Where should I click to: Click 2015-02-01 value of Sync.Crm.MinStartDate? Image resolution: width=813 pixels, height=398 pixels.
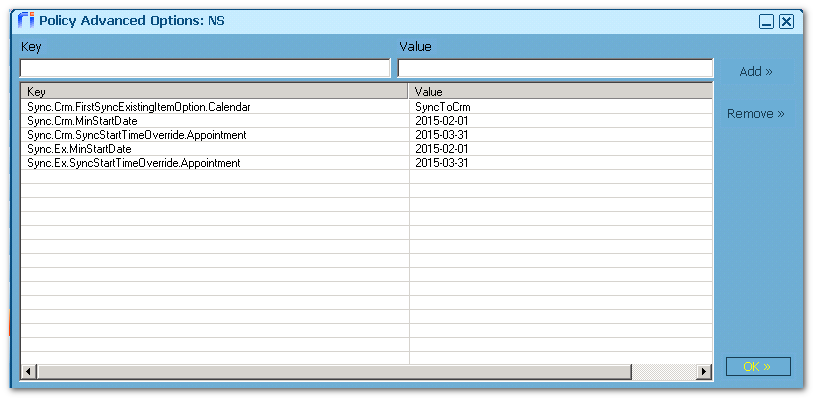pos(442,121)
